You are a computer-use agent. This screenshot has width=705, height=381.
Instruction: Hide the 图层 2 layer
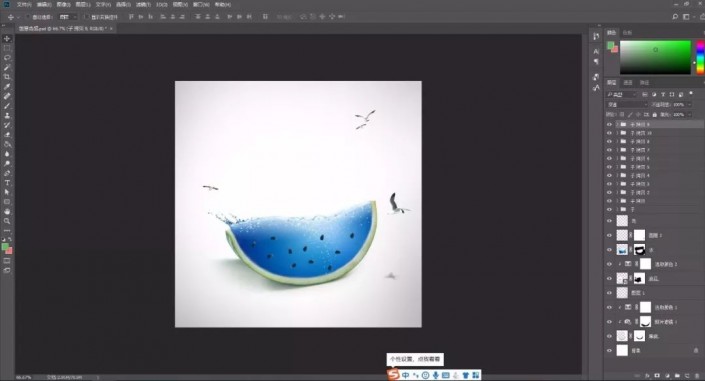point(610,235)
